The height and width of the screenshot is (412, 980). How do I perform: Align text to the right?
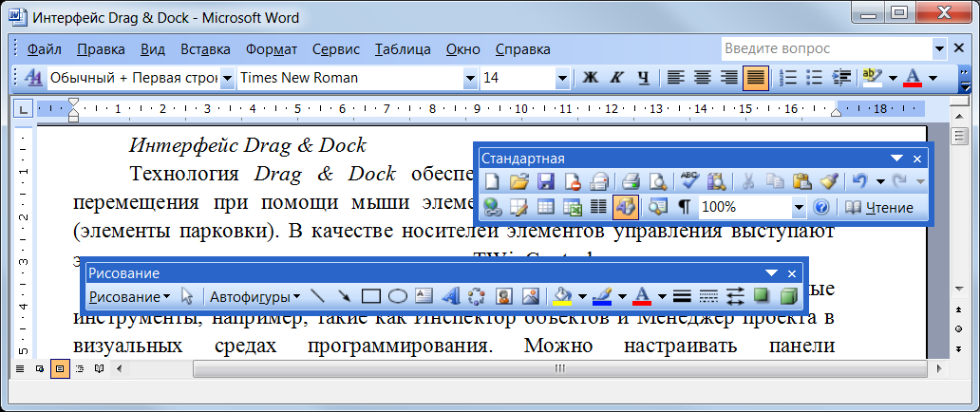pyautogui.click(x=728, y=78)
